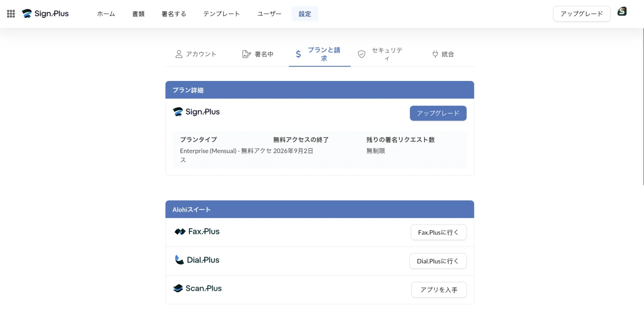The width and height of the screenshot is (644, 322).
Task: Click the 残りの署名リクエスト数 label
Action: tap(401, 139)
